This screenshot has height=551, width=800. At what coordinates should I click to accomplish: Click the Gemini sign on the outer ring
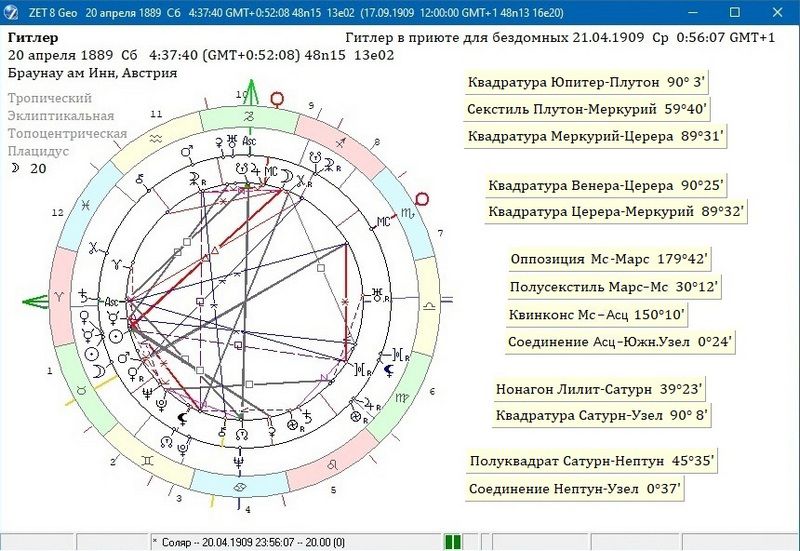click(x=147, y=460)
